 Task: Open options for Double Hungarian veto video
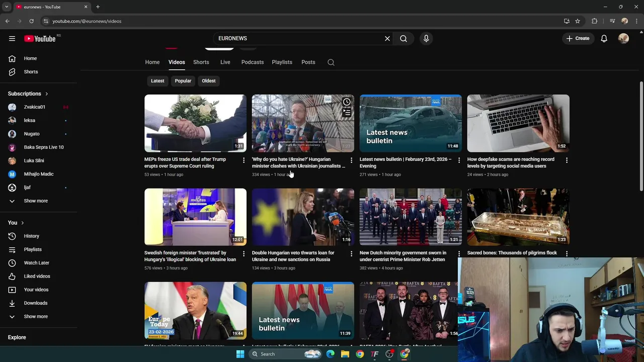click(351, 254)
